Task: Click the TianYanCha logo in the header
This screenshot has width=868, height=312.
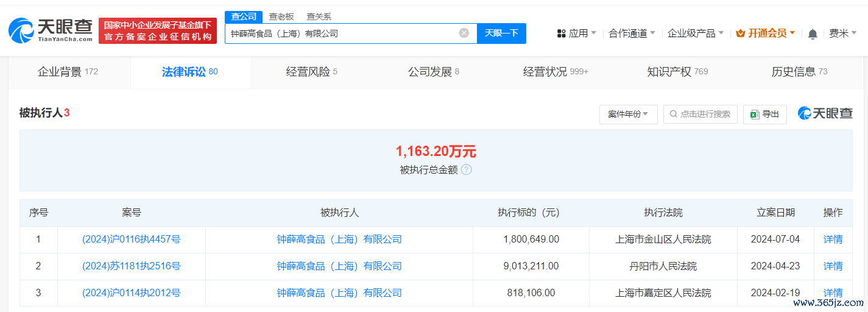Action: point(51,30)
